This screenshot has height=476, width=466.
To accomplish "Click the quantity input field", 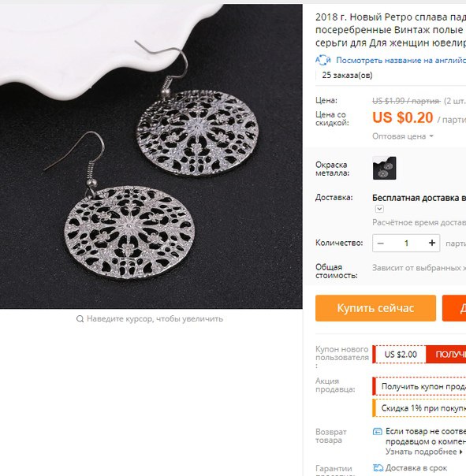I will coord(406,244).
